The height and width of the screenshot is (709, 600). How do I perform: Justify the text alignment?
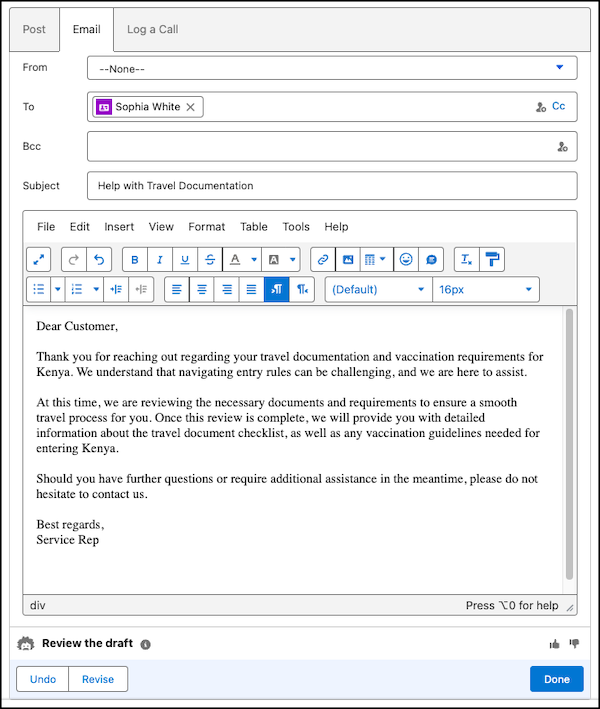[251, 289]
